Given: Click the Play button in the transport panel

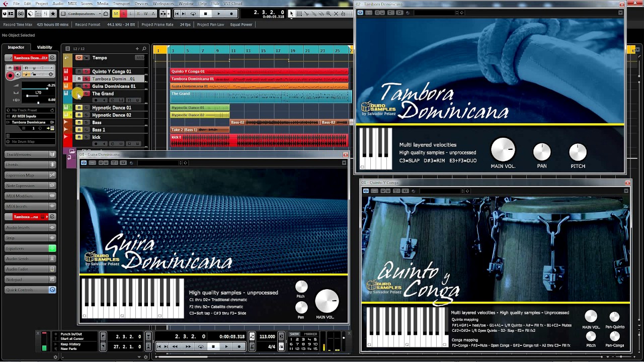Looking at the screenshot, I should pos(226,346).
